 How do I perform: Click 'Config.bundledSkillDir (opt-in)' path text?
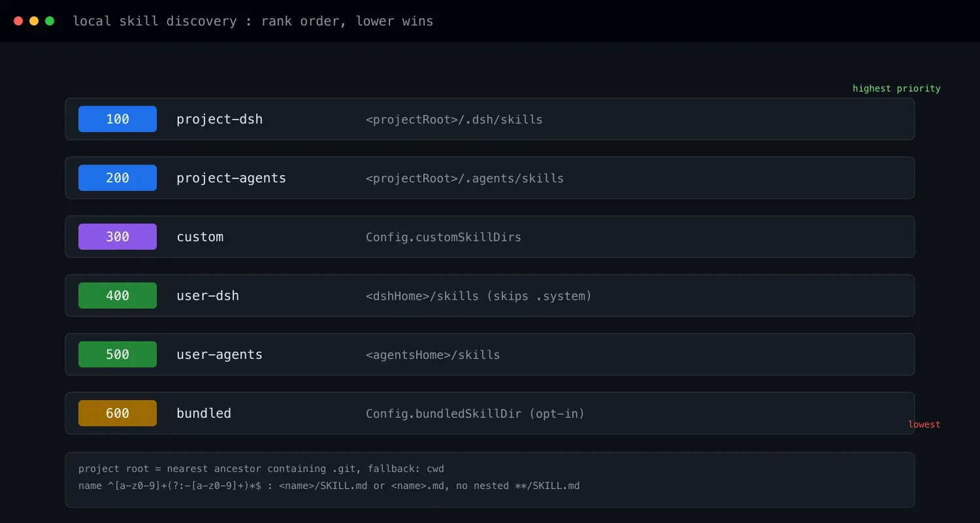(476, 414)
